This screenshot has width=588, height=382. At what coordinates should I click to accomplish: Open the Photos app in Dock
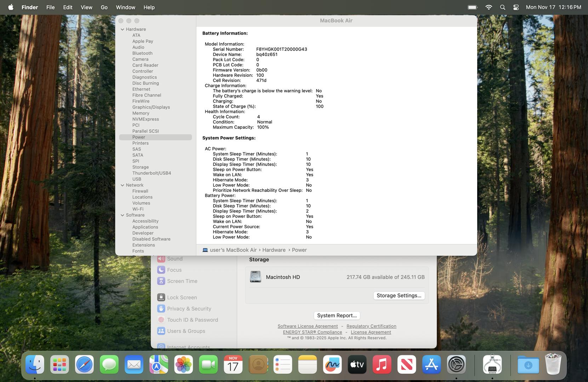[183, 365]
